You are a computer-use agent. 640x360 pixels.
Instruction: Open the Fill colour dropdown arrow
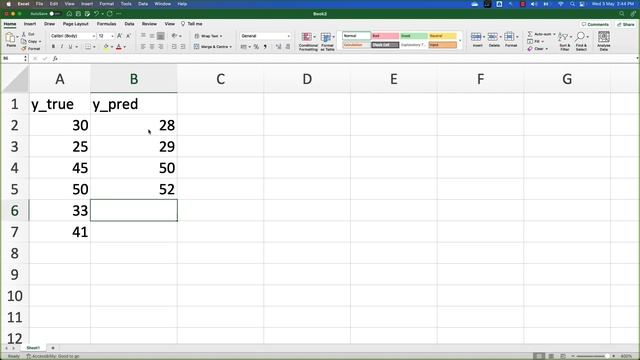(112, 47)
